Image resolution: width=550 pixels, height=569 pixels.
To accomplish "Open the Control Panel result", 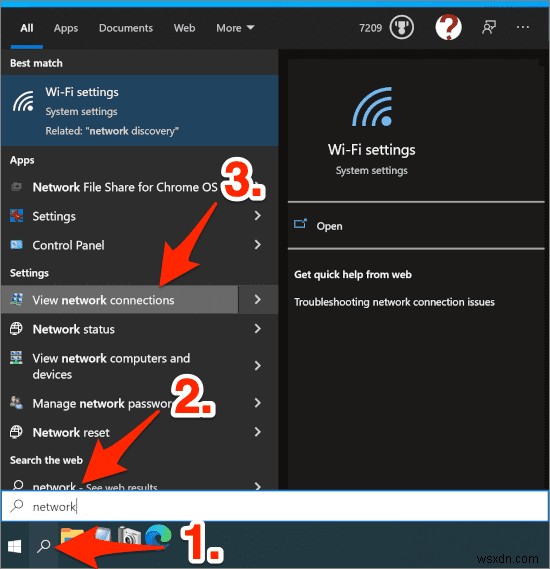I will (120, 245).
